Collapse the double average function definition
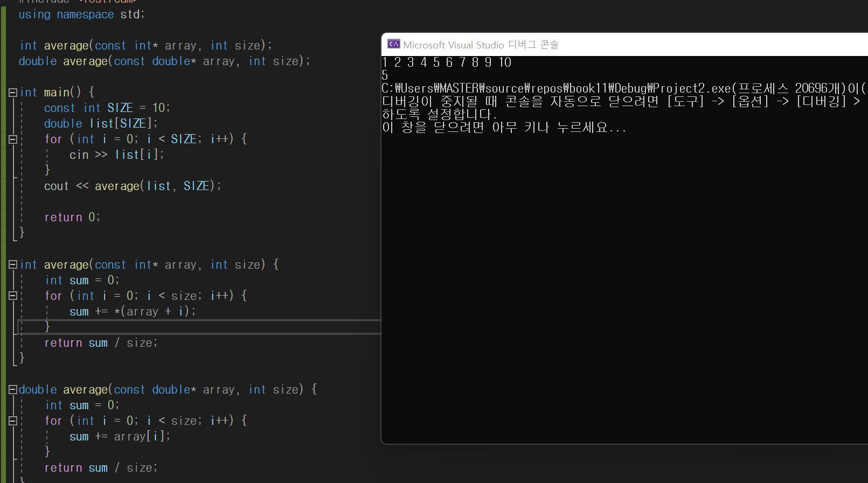Screen dimensions: 868x483 (13, 389)
